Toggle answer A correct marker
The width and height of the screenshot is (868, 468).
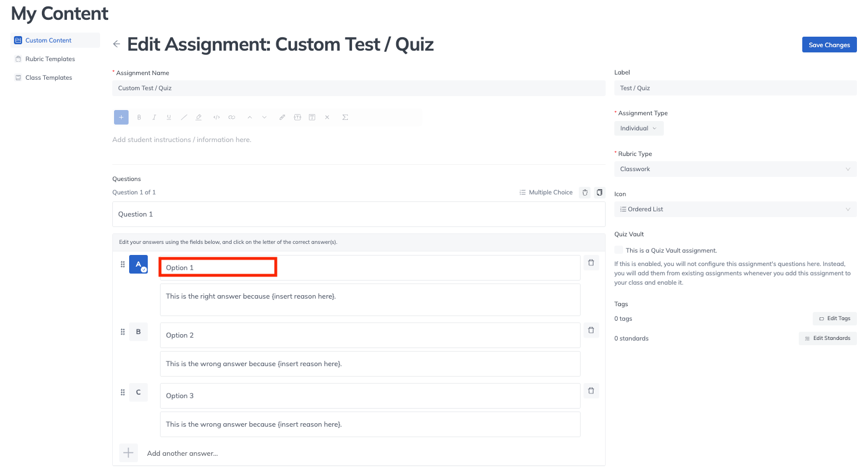click(138, 264)
